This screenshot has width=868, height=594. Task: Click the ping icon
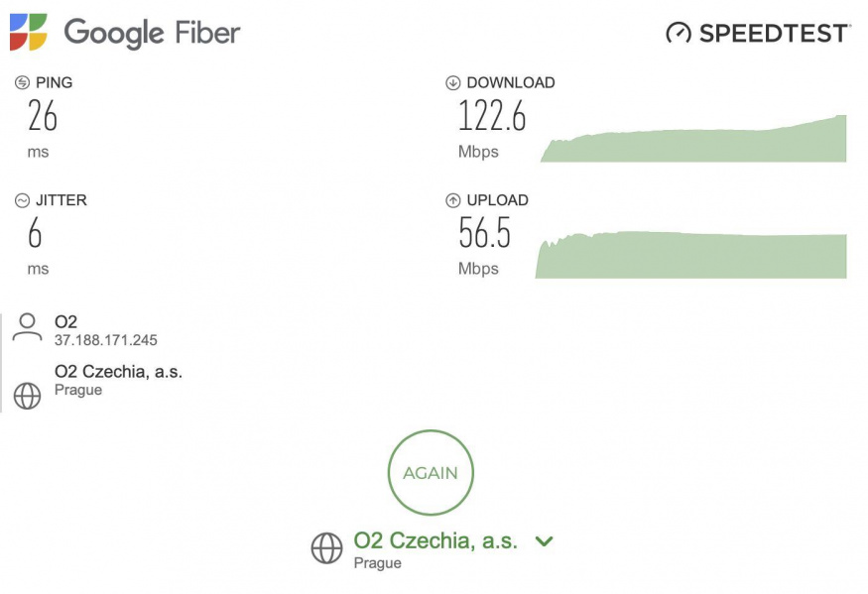23,83
